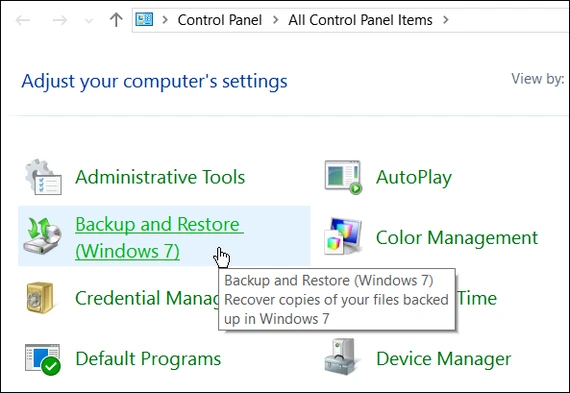570x393 pixels.
Task: Go forward with the forward arrow
Action: pos(60,20)
